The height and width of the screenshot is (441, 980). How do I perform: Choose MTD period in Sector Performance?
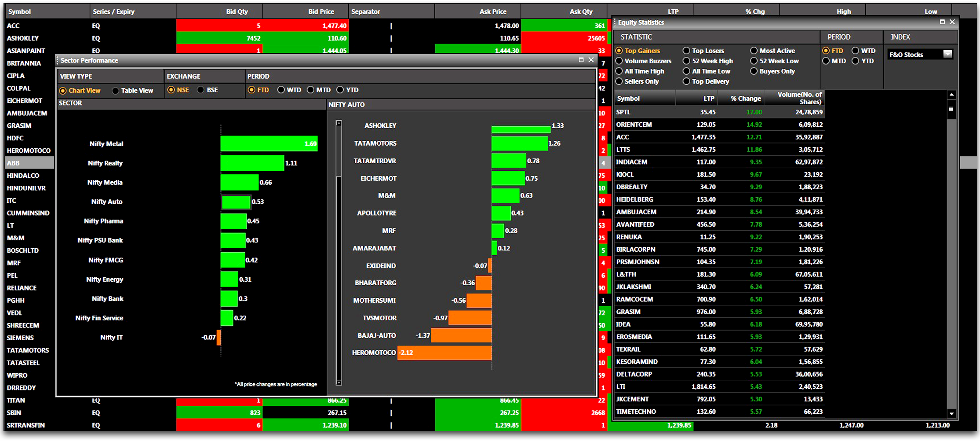[319, 90]
